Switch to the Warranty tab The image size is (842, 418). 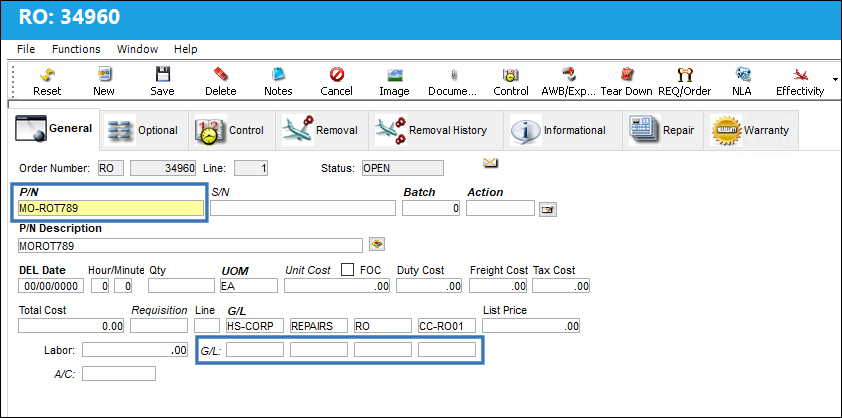pyautogui.click(x=751, y=130)
